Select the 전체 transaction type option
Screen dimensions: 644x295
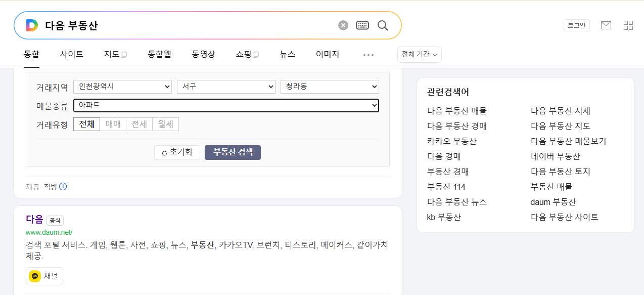tap(86, 124)
